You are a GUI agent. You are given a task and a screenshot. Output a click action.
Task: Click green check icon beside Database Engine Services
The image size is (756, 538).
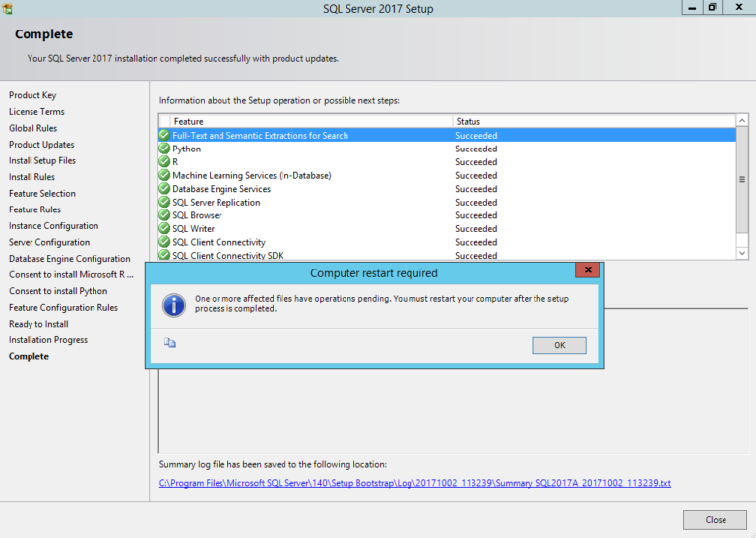pyautogui.click(x=164, y=188)
